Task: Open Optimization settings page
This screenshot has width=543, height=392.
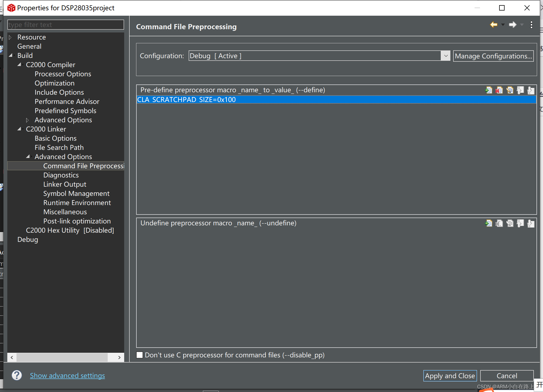Action: click(54, 83)
